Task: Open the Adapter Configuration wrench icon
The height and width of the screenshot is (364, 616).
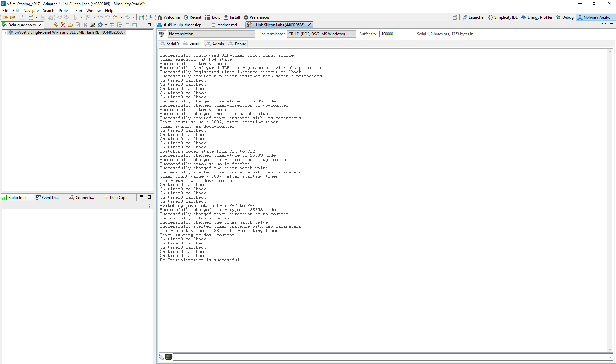Action: (x=93, y=25)
